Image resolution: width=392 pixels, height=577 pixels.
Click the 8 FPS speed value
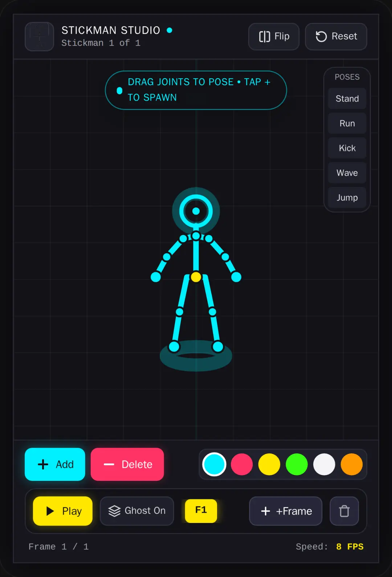pos(350,547)
